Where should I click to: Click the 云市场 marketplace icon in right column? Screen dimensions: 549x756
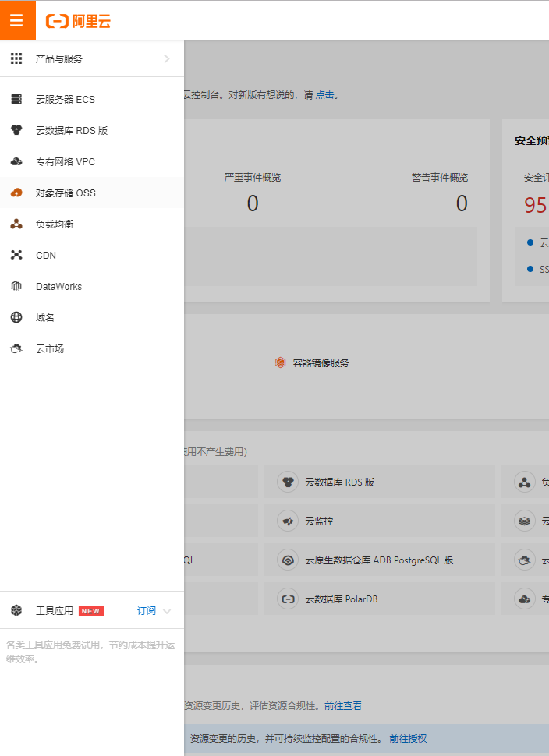pos(524,560)
